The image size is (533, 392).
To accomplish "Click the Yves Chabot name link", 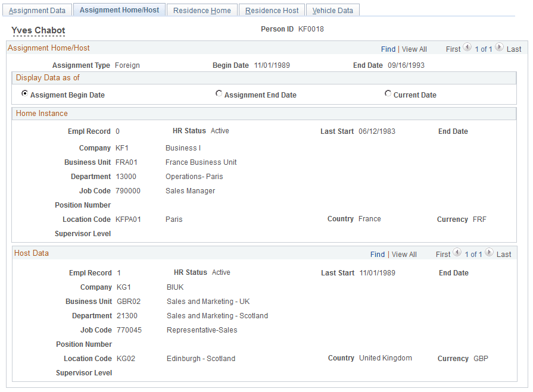I will pyautogui.click(x=38, y=30).
